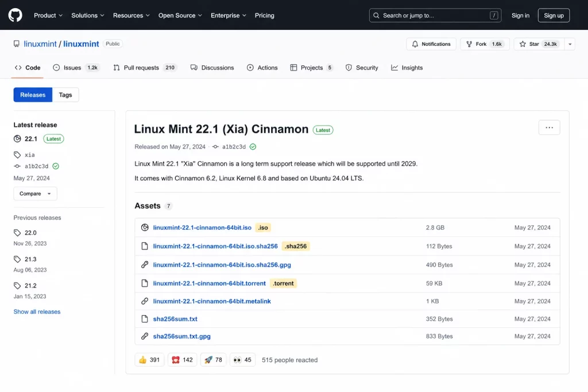The image size is (588, 392).
Task: Click the file icon beside sha256sum.txt
Action: (145, 319)
